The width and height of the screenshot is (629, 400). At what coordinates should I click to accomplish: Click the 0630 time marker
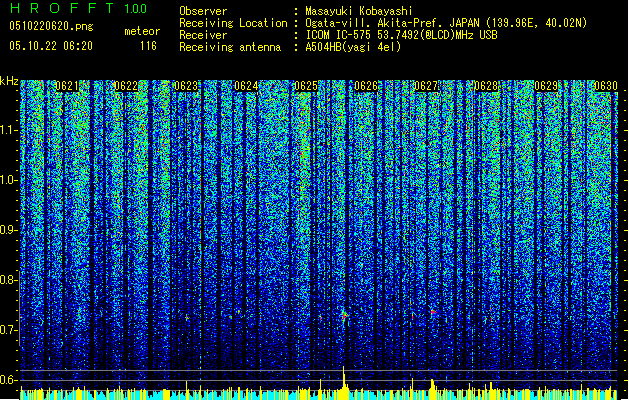click(x=606, y=86)
